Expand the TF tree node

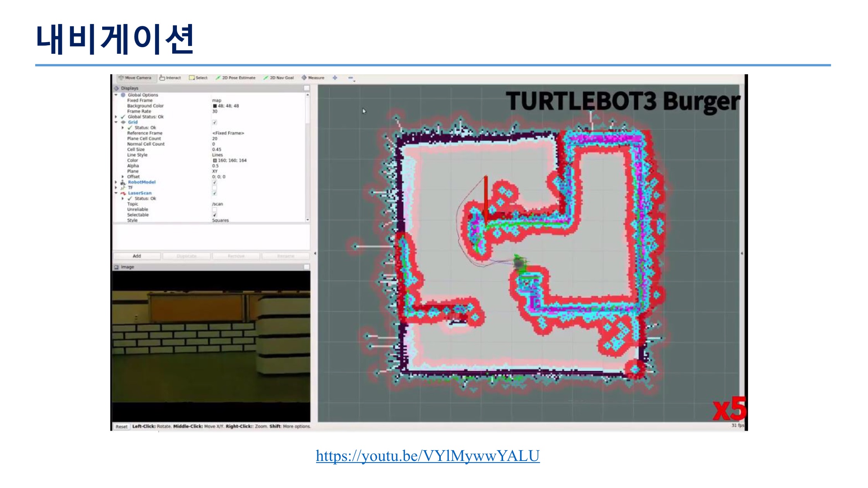(x=116, y=188)
